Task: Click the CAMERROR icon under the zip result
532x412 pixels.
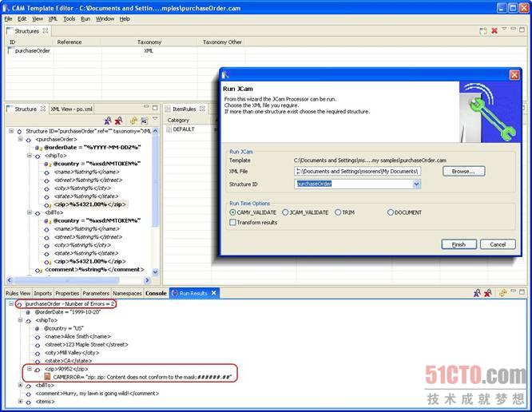Action: click(x=47, y=377)
